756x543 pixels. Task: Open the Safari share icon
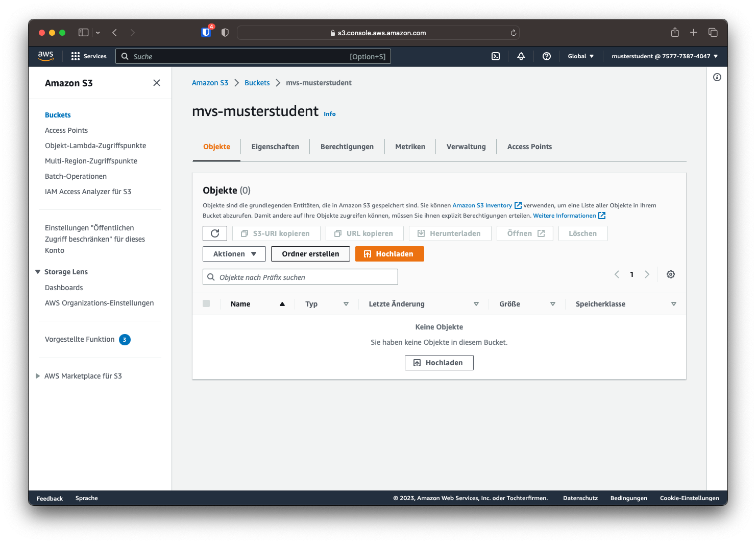point(675,32)
